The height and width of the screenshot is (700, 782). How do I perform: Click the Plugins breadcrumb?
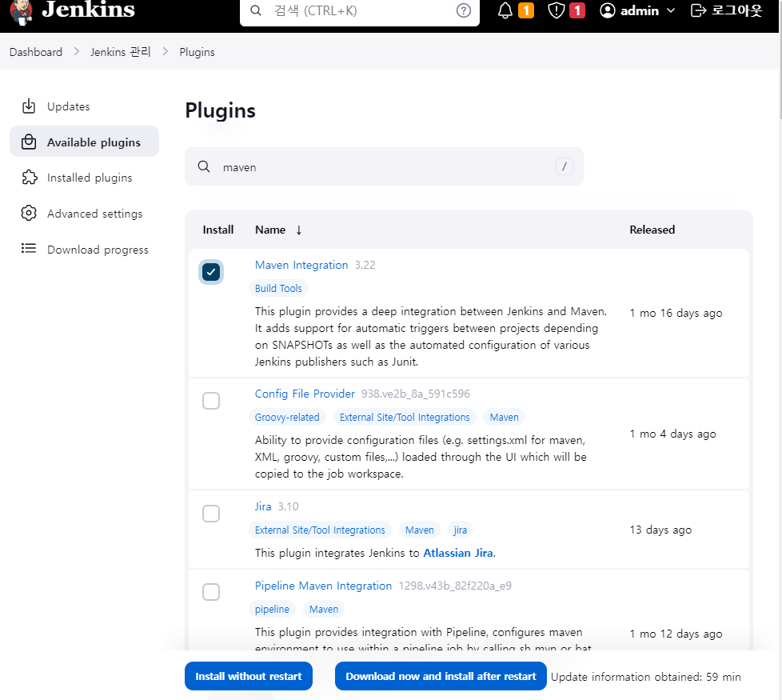tap(197, 52)
